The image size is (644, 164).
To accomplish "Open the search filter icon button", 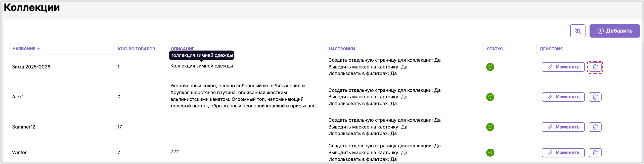I will pyautogui.click(x=577, y=31).
